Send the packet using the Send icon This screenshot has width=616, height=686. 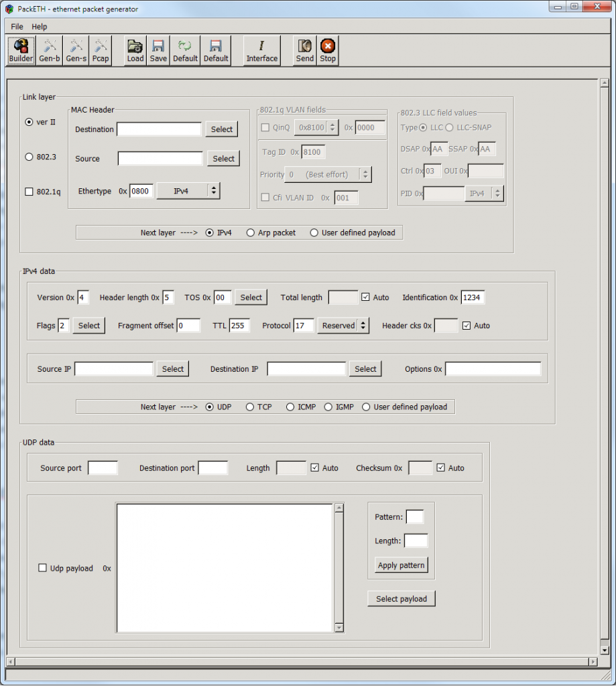coord(304,50)
